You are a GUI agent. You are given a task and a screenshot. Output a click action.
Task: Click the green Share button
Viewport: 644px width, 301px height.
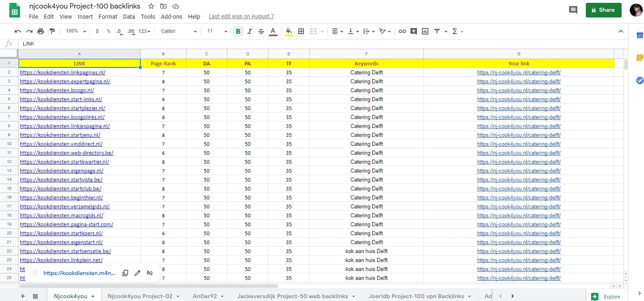603,10
